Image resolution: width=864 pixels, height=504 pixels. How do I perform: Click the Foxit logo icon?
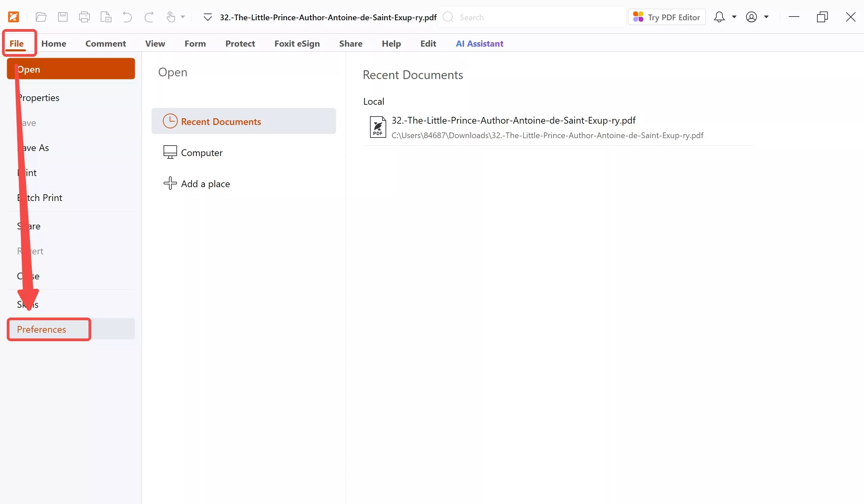[x=14, y=17]
